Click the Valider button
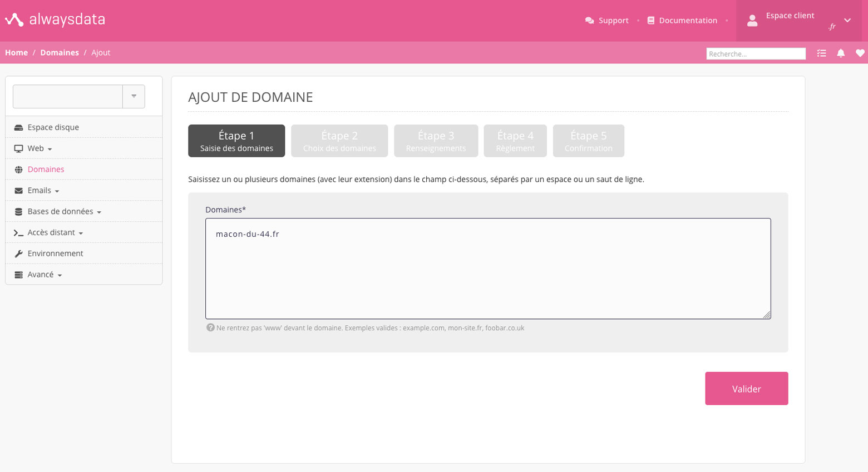Image resolution: width=868 pixels, height=472 pixels. pyautogui.click(x=746, y=389)
